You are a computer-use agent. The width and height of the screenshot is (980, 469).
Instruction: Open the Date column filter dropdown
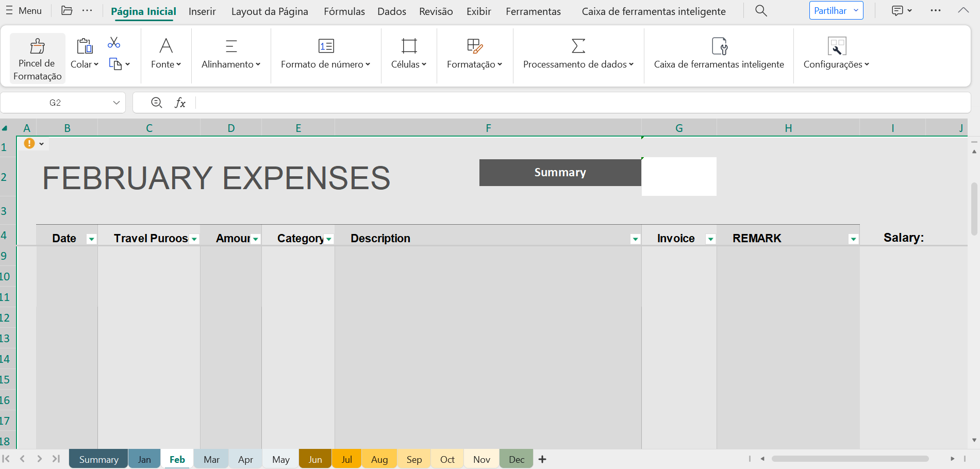(91, 239)
